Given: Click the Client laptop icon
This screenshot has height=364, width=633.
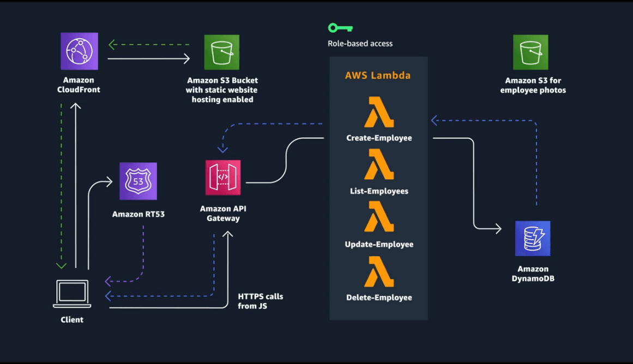Looking at the screenshot, I should point(73,293).
